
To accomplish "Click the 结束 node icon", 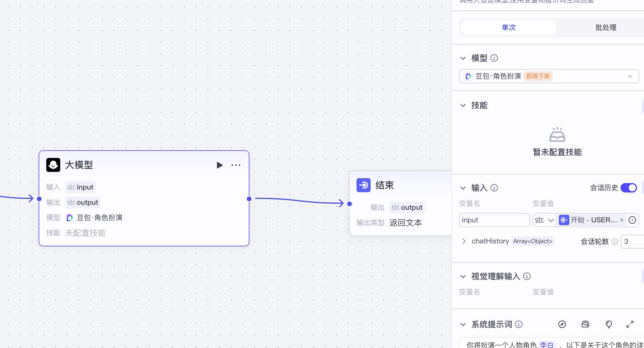I will pos(364,185).
